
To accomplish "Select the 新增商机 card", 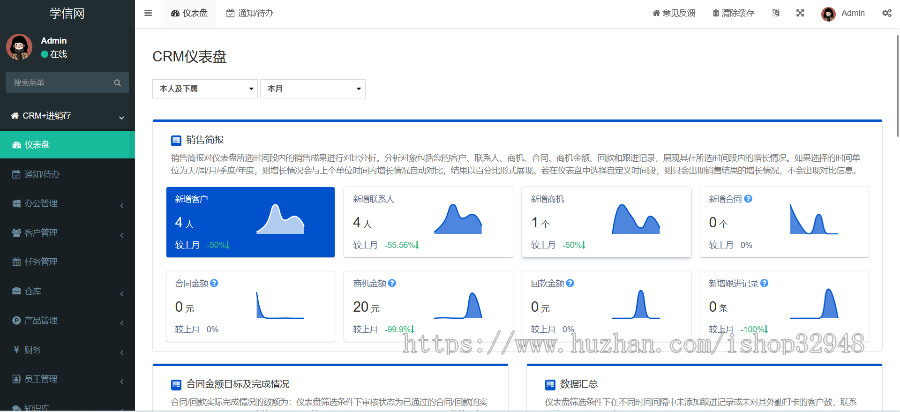I will click(606, 221).
